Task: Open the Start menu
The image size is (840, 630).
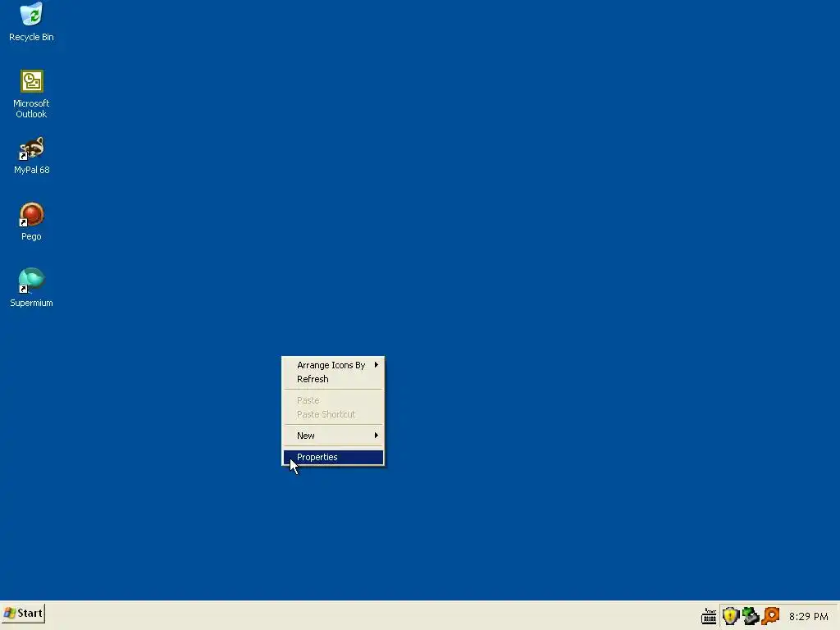Action: [23, 614]
